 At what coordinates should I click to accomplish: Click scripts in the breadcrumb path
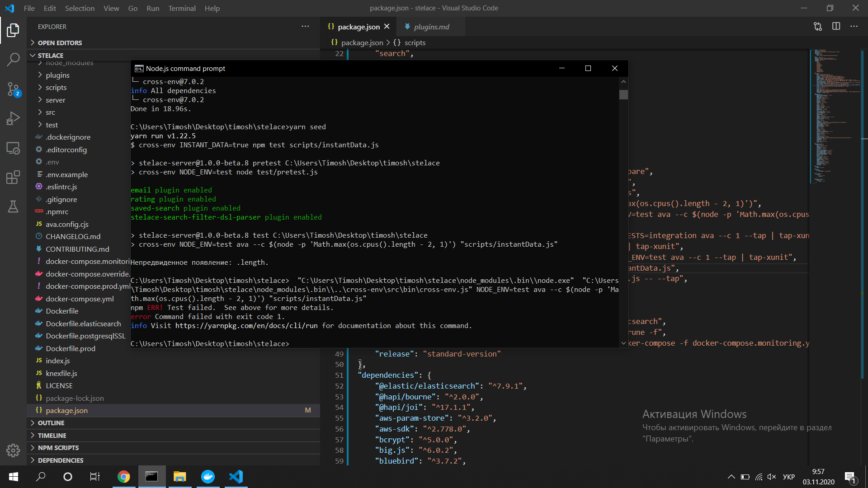(415, 42)
